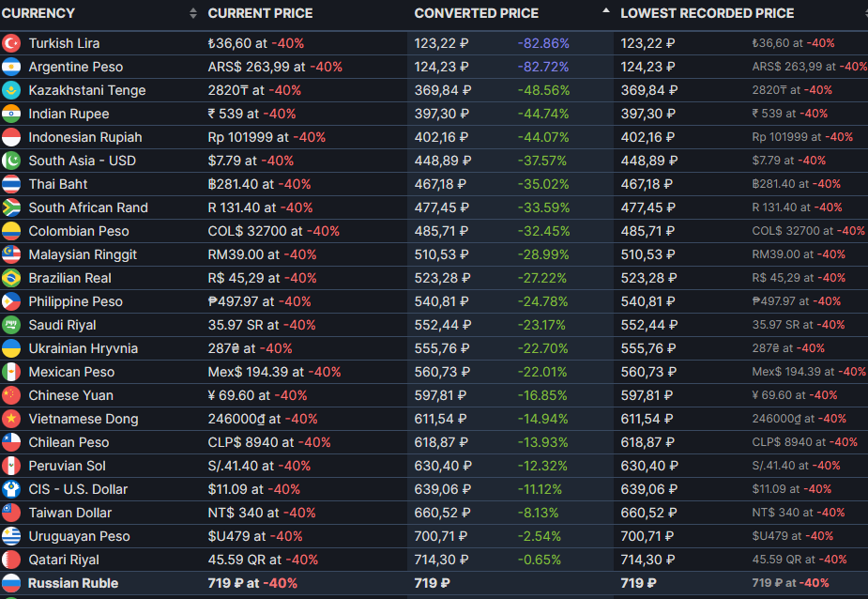Toggle the Converted Price sort arrow
The width and height of the screenshot is (868, 599).
click(605, 10)
